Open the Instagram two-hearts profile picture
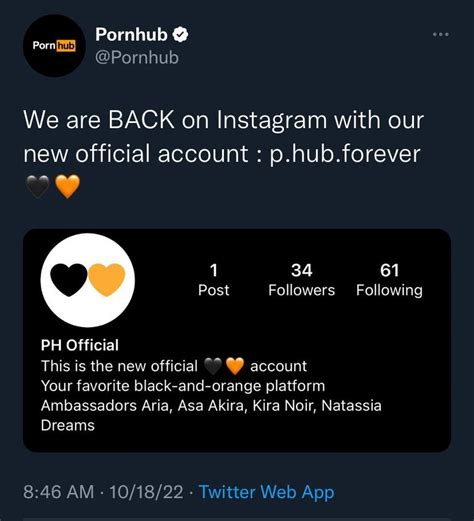 pyautogui.click(x=88, y=280)
